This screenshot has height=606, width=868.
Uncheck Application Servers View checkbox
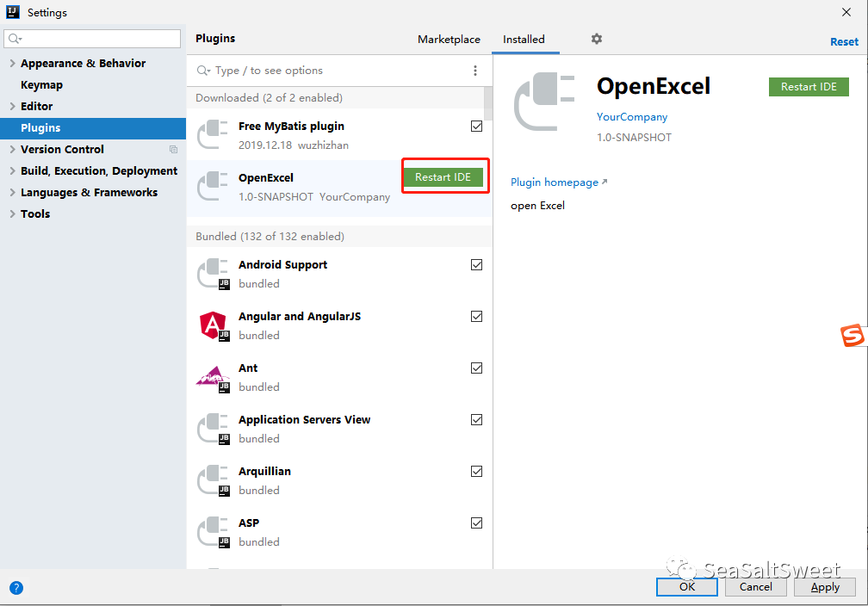coord(477,419)
